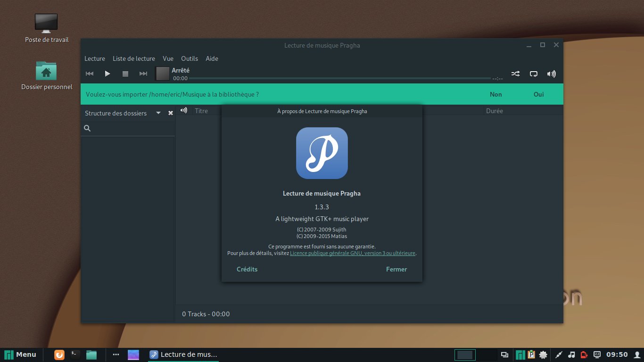Click the show desktop windows tray icon
The height and width of the screenshot is (362, 644).
504,354
